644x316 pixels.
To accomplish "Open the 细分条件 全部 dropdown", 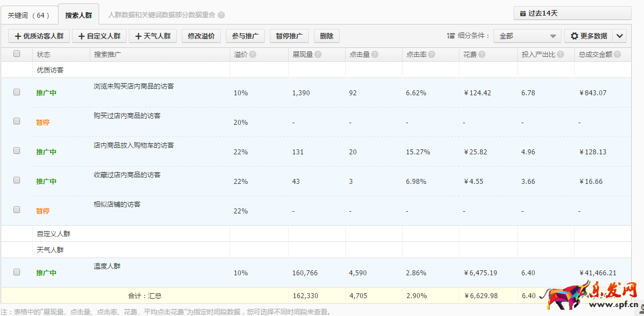I will point(527,36).
